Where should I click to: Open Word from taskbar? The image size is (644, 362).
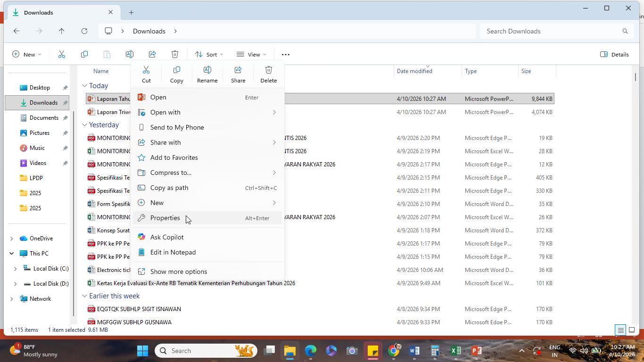coord(414,351)
